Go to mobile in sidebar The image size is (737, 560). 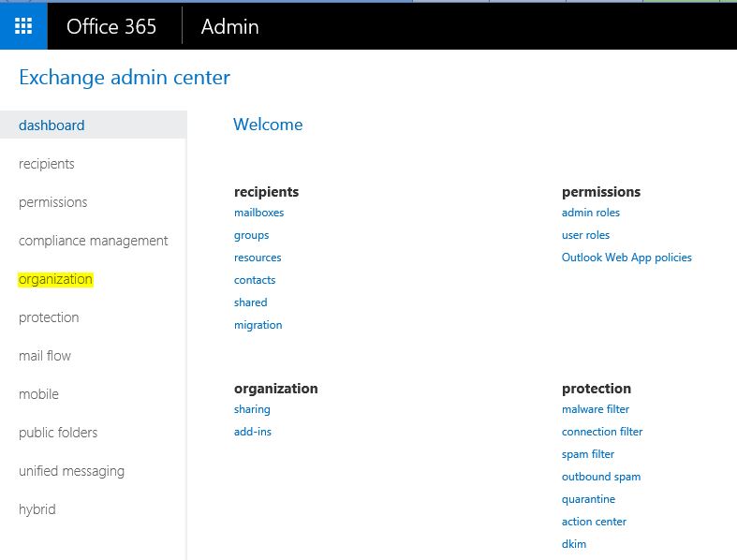pos(38,394)
